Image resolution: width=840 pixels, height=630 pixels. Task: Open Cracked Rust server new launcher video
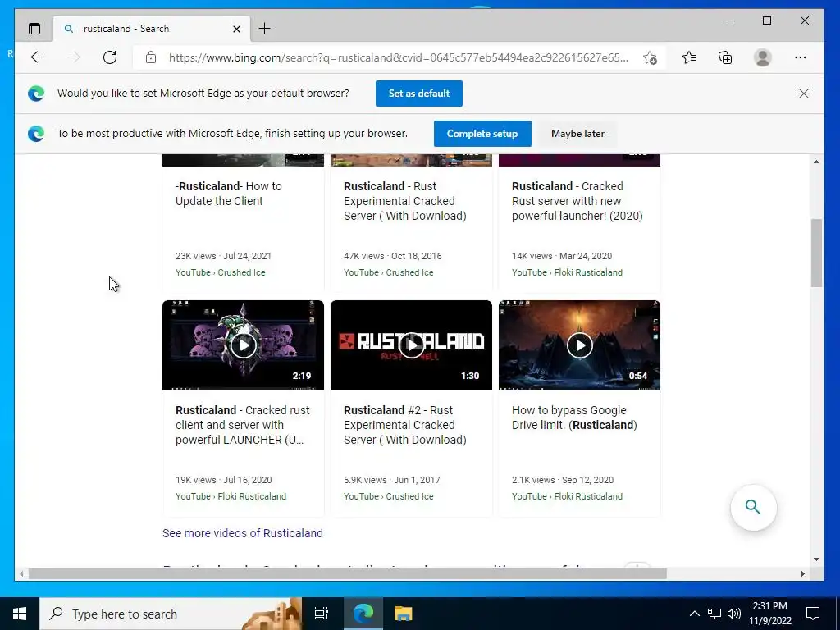(x=577, y=201)
